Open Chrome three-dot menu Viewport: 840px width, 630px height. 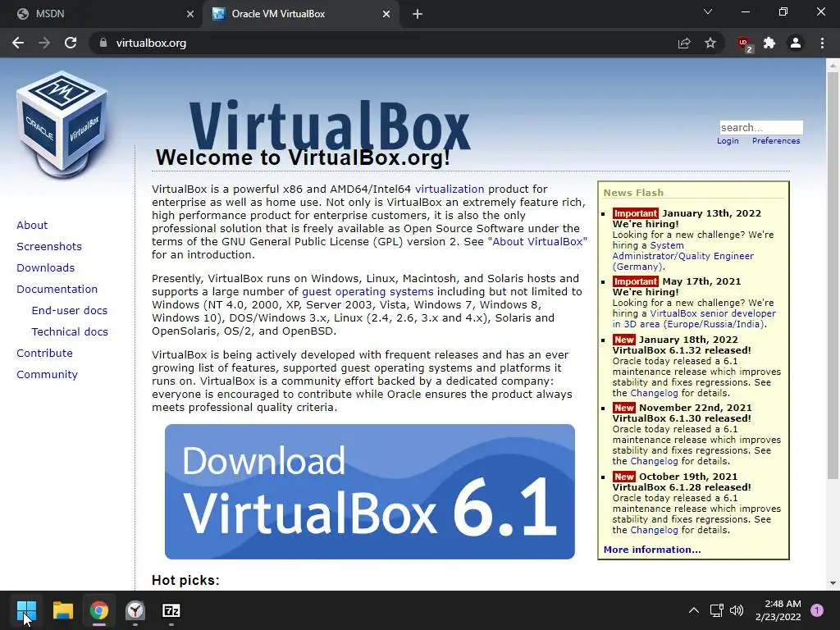[x=822, y=43]
